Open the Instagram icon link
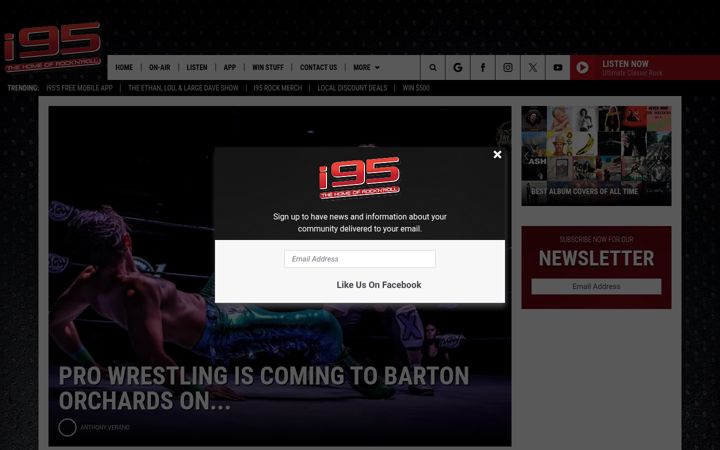 pyautogui.click(x=507, y=68)
